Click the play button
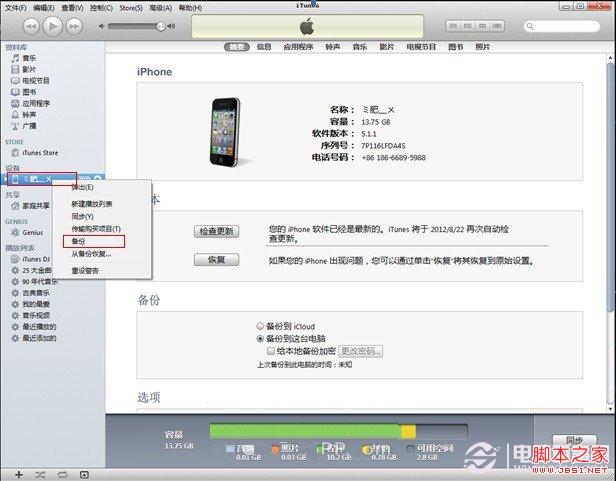The image size is (616, 481). [53, 26]
